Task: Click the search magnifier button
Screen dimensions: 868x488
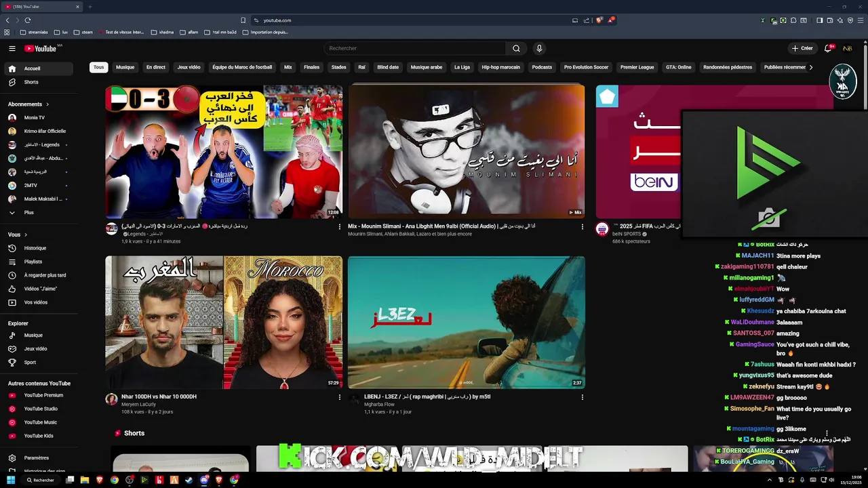Action: pos(516,48)
